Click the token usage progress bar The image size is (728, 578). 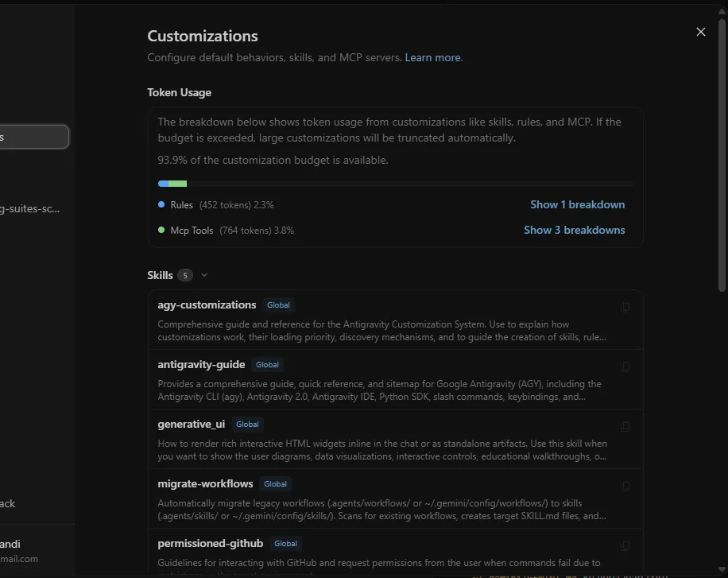395,184
